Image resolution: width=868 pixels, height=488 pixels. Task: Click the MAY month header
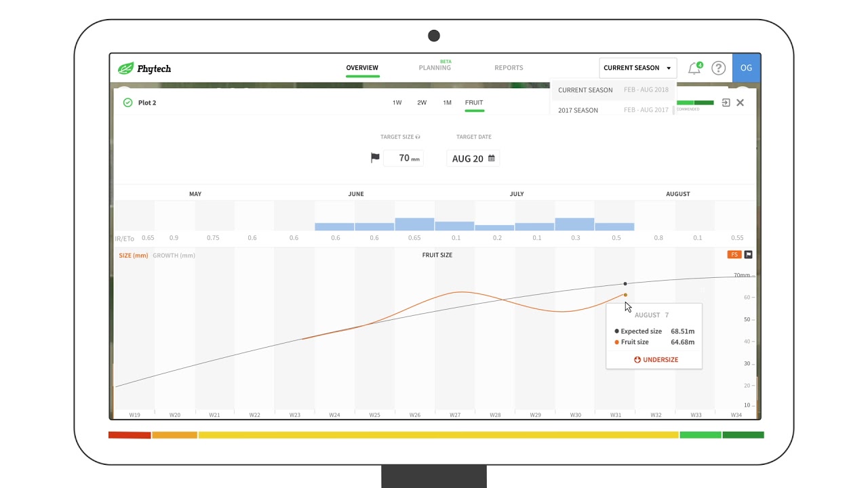(x=195, y=194)
